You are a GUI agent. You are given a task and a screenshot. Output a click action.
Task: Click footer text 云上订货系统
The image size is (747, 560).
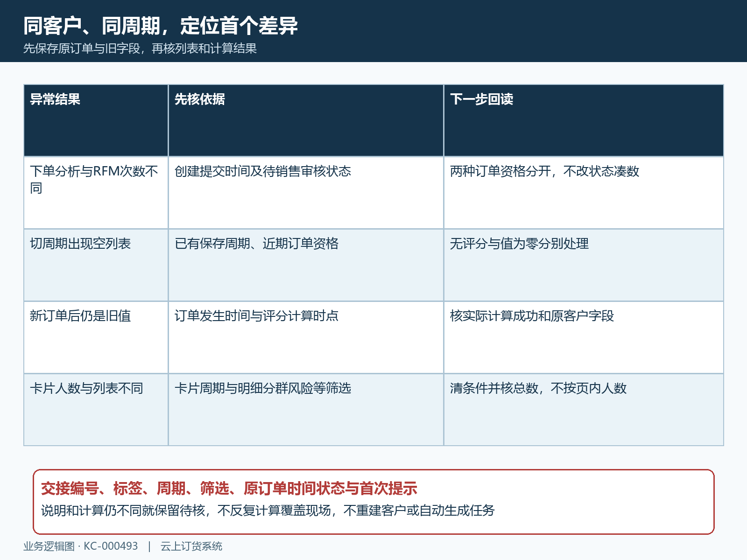191,546
